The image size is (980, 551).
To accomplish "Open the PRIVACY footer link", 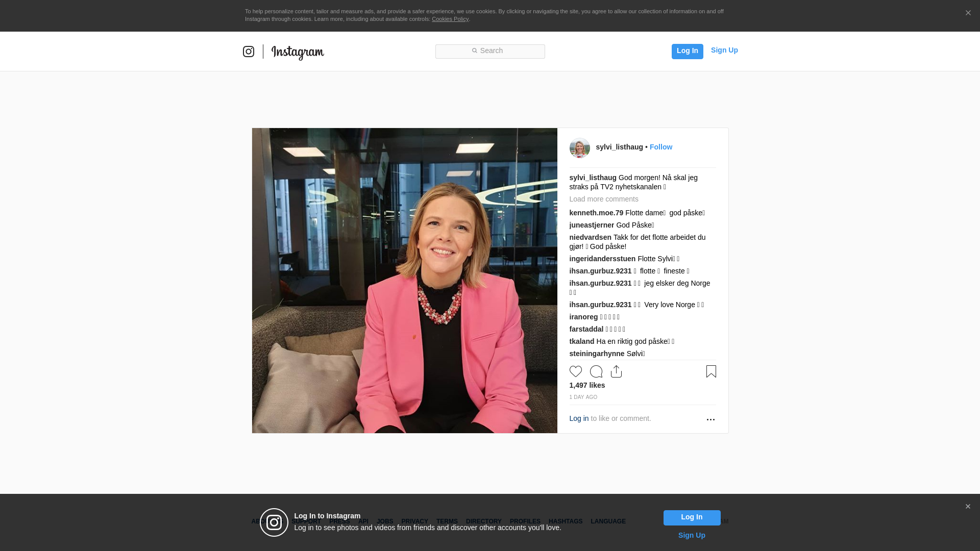I will 414,521.
